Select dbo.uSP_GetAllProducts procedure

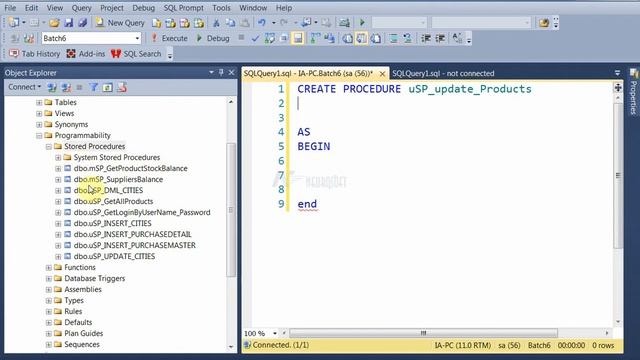(x=113, y=201)
